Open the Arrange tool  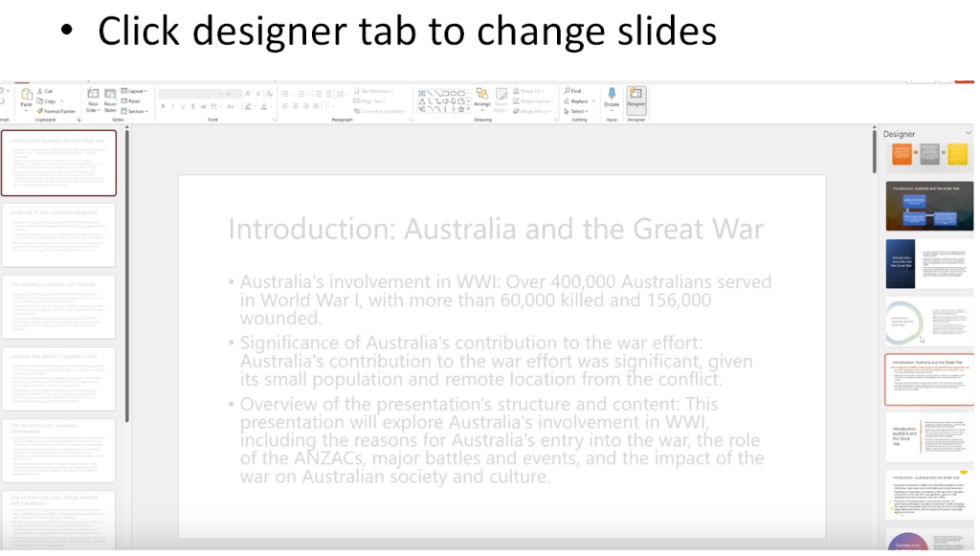point(482,100)
